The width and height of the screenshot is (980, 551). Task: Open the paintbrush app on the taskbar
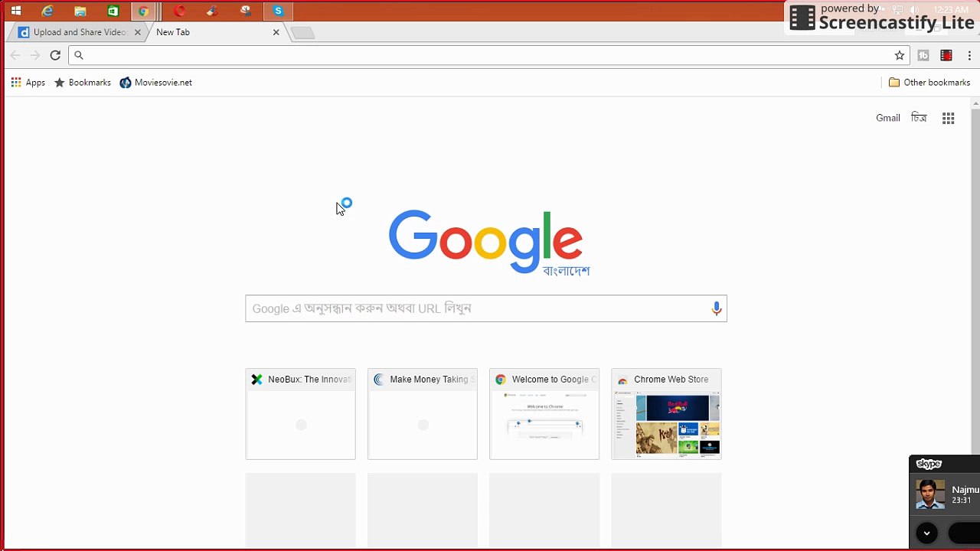212,11
